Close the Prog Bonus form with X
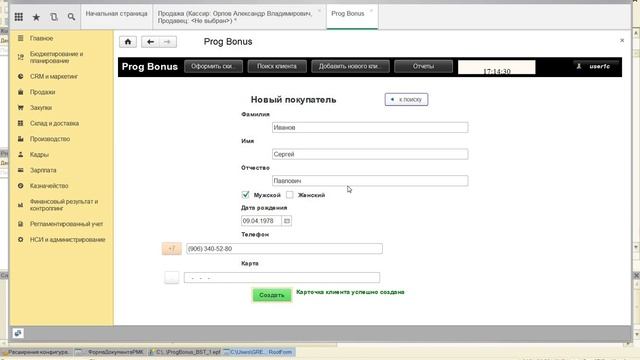This screenshot has height=360, width=640. click(622, 40)
